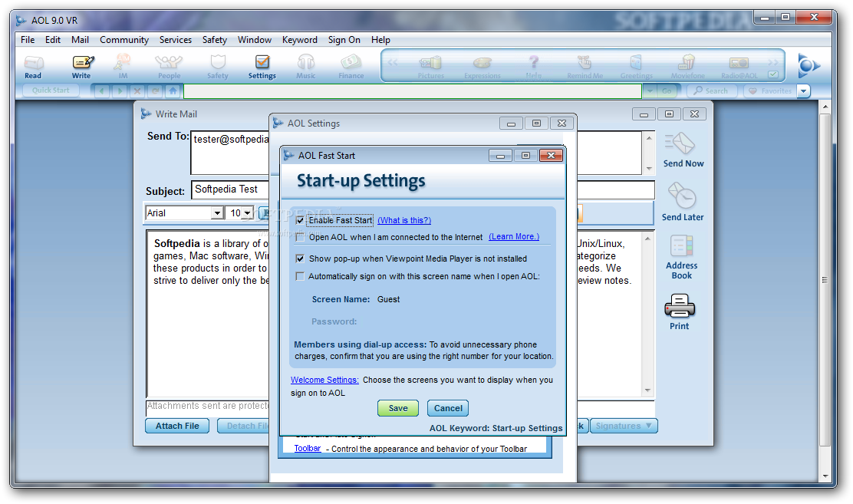853x504 pixels.
Task: Open the Settings toolbar icon
Action: 262,67
